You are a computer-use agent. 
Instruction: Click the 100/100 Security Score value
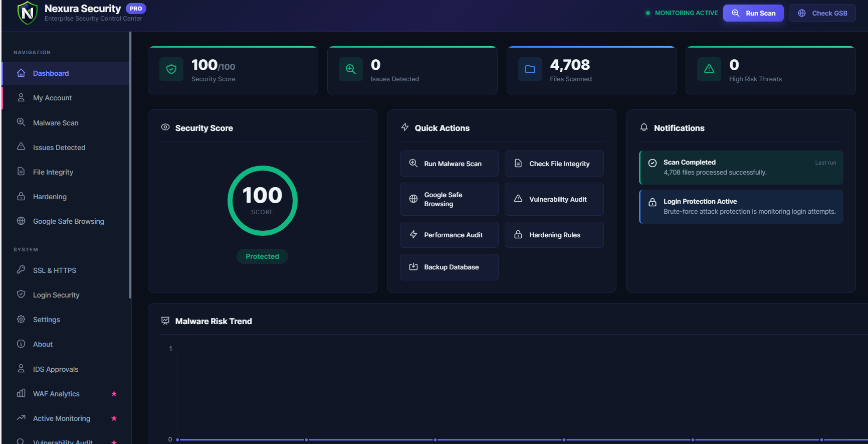pos(213,65)
